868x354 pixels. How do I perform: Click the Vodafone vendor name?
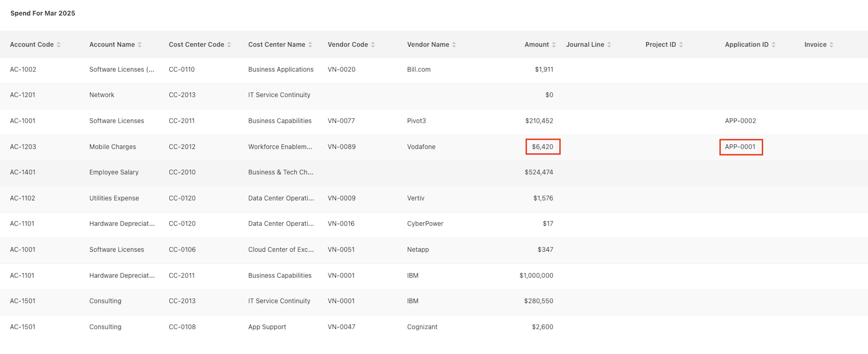(x=421, y=147)
